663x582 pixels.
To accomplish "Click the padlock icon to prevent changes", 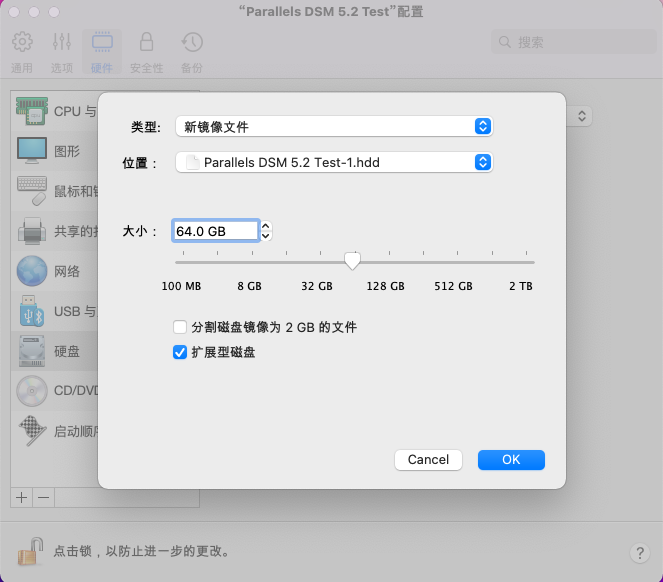I will 30,551.
